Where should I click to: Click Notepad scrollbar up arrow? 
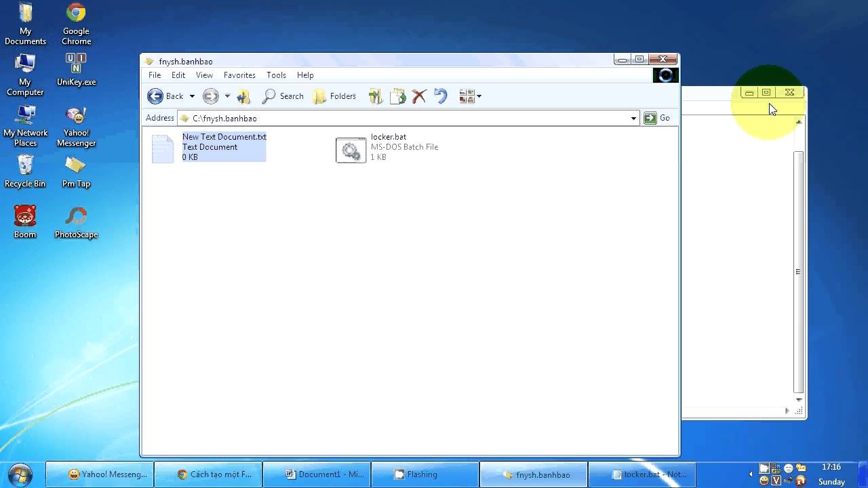point(798,122)
